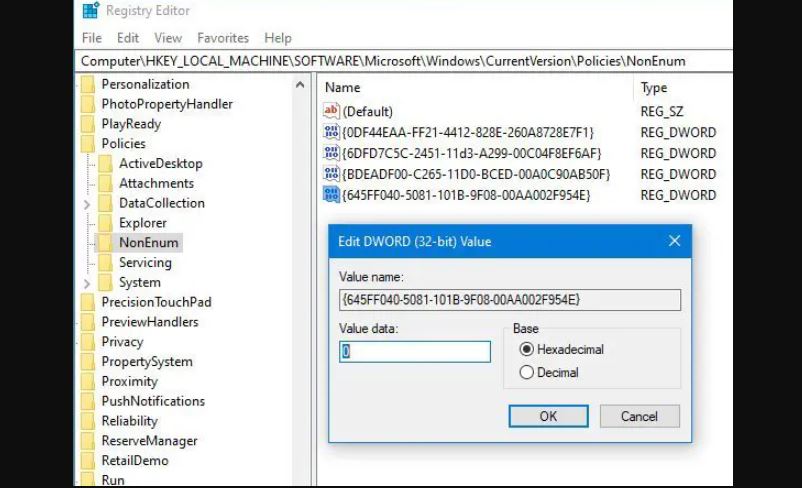Open the Favorites menu
The width and height of the screenshot is (802, 488).
tap(223, 38)
